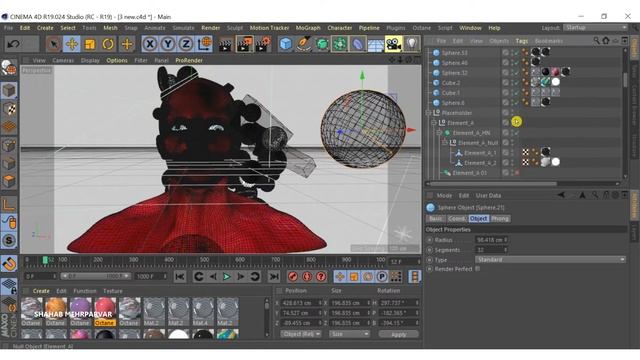Click the Make Editable icon in the left toolbar

click(9, 68)
